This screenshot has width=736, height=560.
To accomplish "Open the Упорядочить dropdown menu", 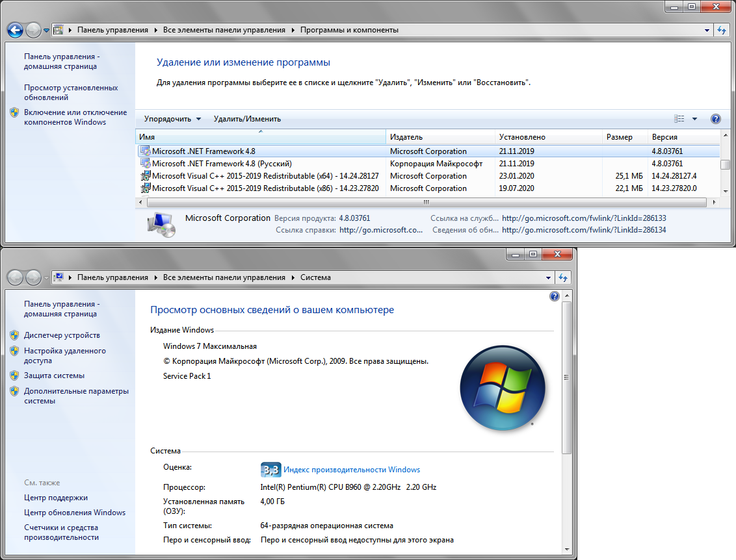I will 172,119.
